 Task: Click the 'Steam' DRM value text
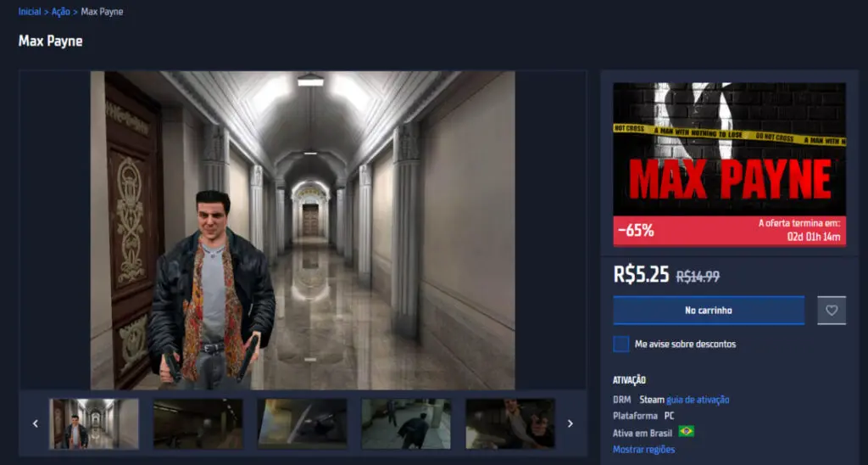pos(652,400)
